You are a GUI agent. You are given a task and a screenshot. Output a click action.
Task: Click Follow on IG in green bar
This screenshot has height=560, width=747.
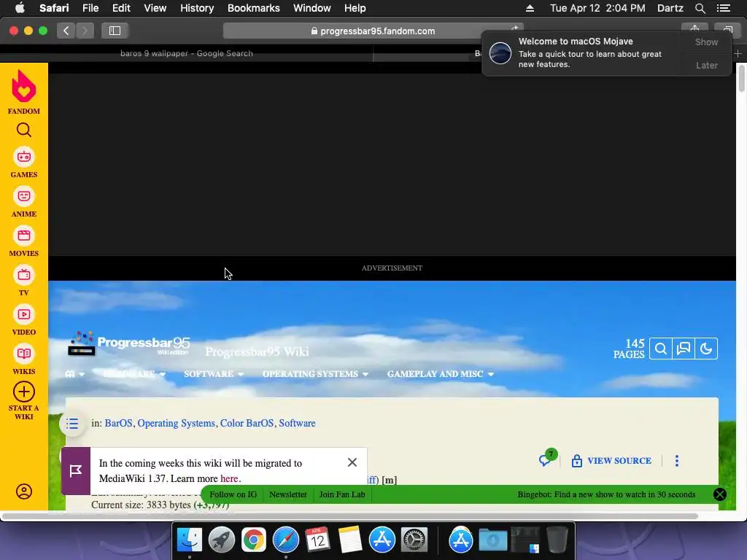click(233, 494)
